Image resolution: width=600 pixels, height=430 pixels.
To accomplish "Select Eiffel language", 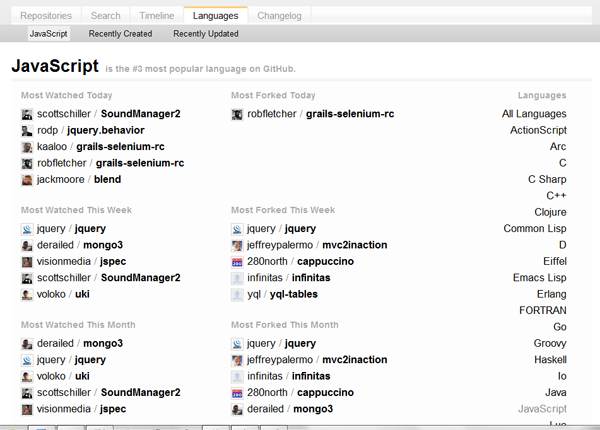I will pos(555,261).
